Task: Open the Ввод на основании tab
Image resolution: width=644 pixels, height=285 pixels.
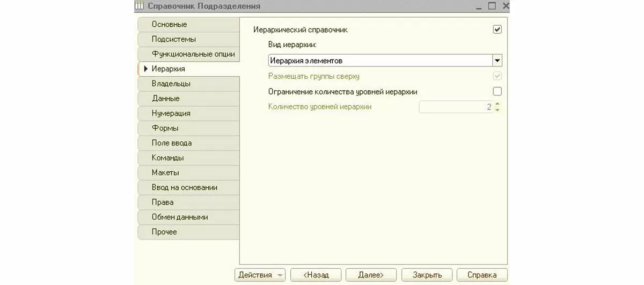Action: (x=188, y=188)
